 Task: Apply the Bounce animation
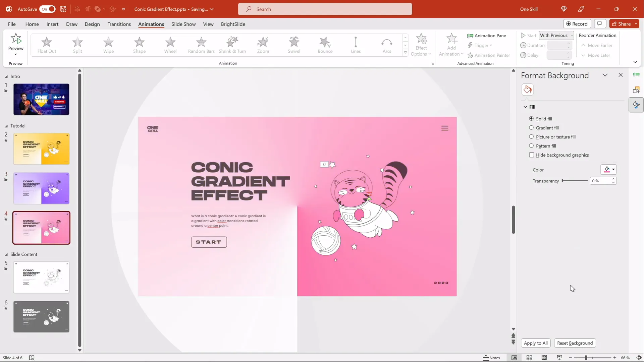(325, 45)
